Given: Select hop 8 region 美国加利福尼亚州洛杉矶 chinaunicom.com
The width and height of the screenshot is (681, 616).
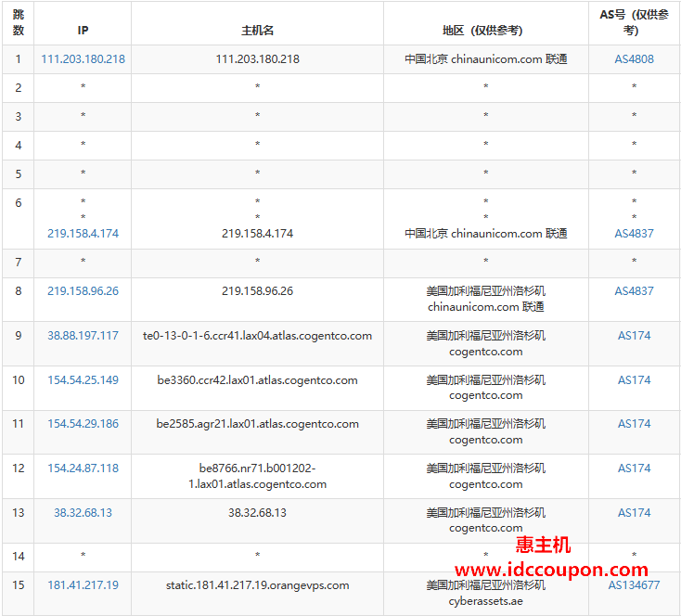Looking at the screenshot, I should (x=486, y=299).
